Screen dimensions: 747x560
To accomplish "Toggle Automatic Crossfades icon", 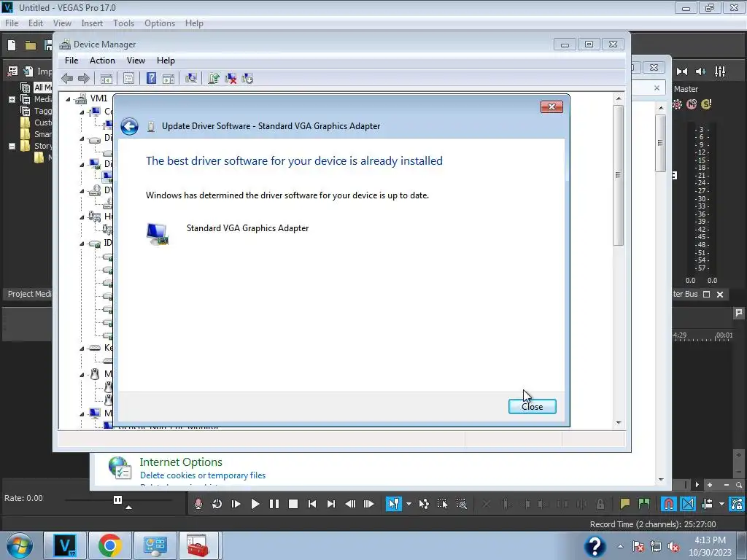I will point(688,504).
